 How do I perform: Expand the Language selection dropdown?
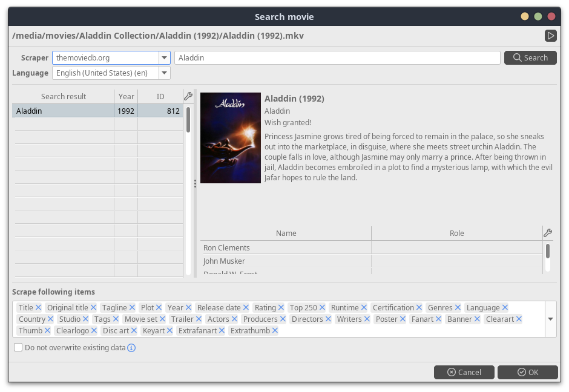point(164,73)
